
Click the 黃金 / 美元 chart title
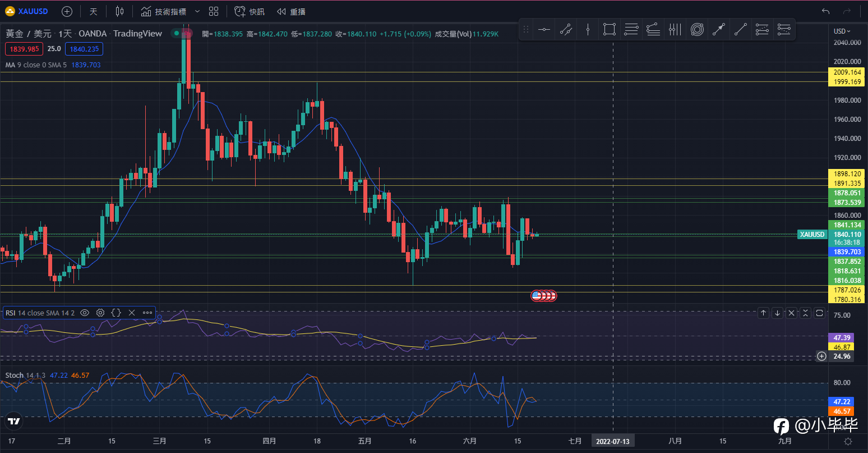pos(29,34)
